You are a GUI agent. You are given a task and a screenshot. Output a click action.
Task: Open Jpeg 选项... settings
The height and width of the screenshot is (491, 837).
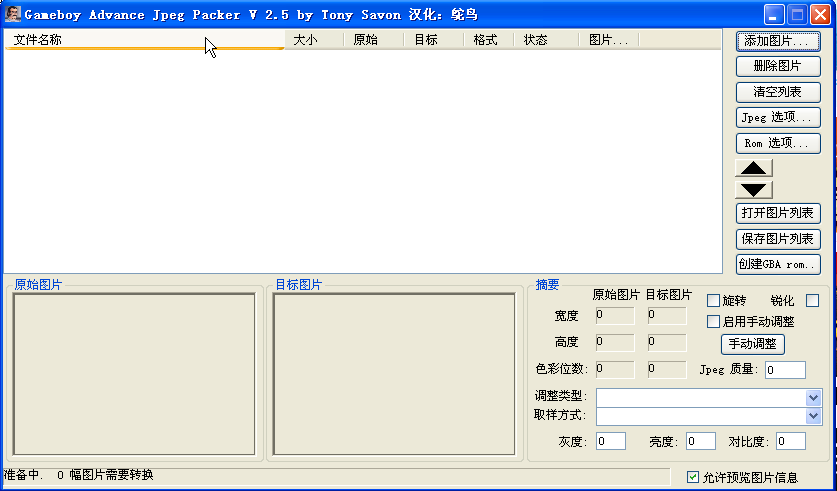click(778, 117)
